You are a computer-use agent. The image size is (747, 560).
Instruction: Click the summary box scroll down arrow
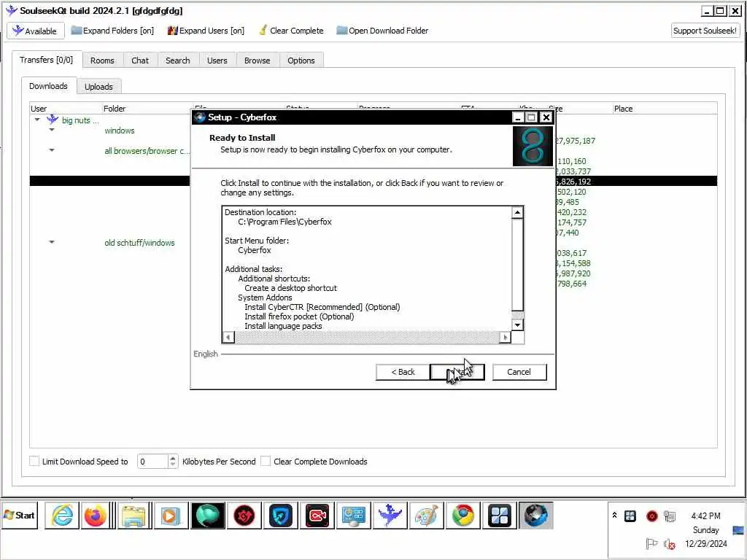click(x=517, y=324)
